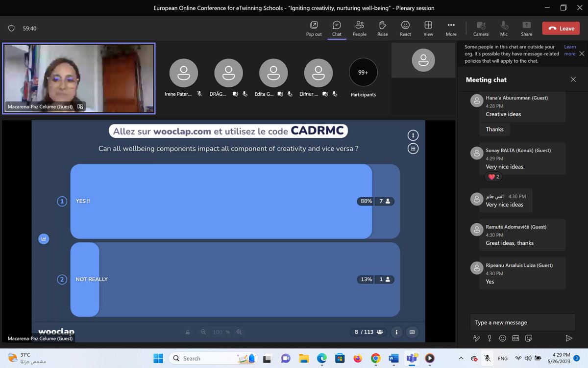588x368 pixels.
Task: Click Hana'a Aburumman chat avatar
Action: tap(476, 101)
